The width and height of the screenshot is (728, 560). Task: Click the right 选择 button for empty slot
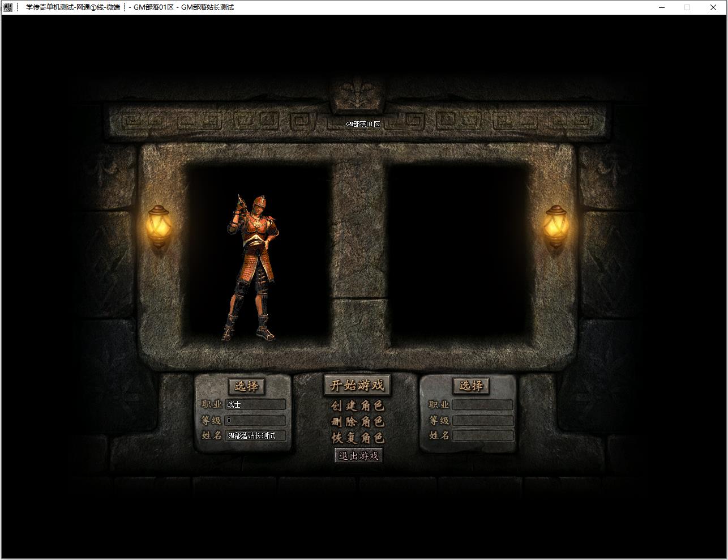click(x=471, y=386)
